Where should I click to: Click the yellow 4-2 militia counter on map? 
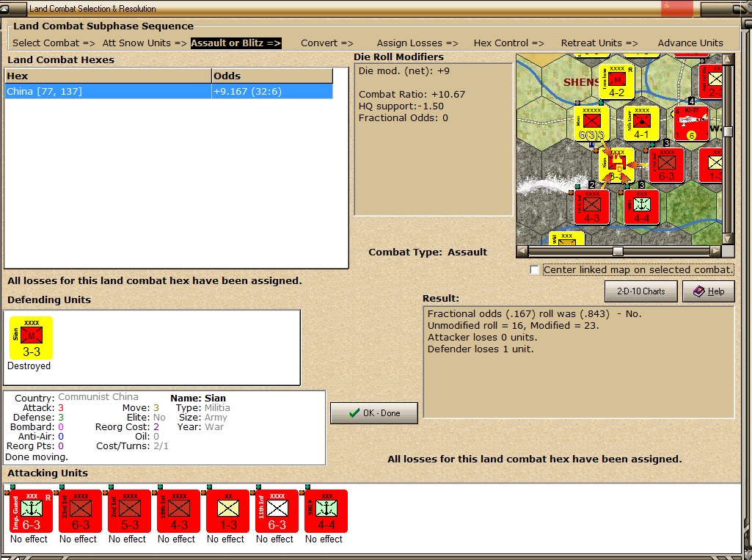(617, 82)
